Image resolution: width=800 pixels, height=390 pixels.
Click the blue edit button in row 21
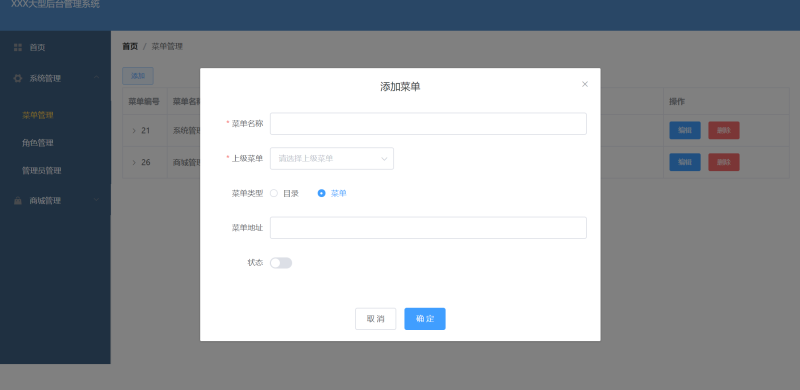pyautogui.click(x=685, y=131)
